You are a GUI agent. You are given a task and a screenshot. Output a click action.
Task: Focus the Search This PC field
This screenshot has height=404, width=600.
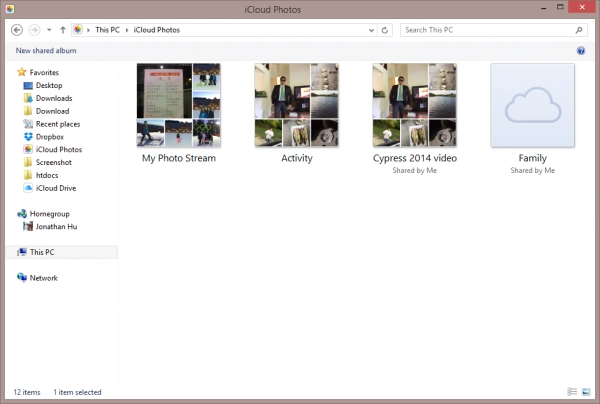pos(494,30)
